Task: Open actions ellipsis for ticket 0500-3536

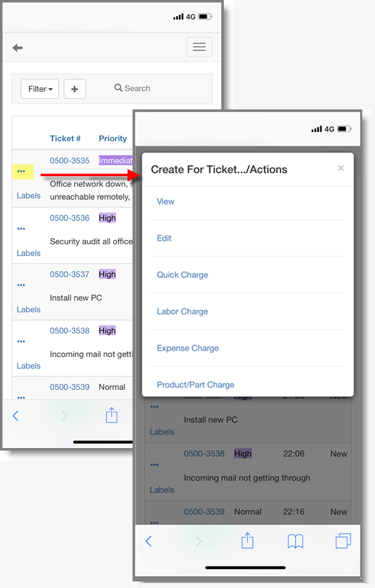Action: (21, 229)
